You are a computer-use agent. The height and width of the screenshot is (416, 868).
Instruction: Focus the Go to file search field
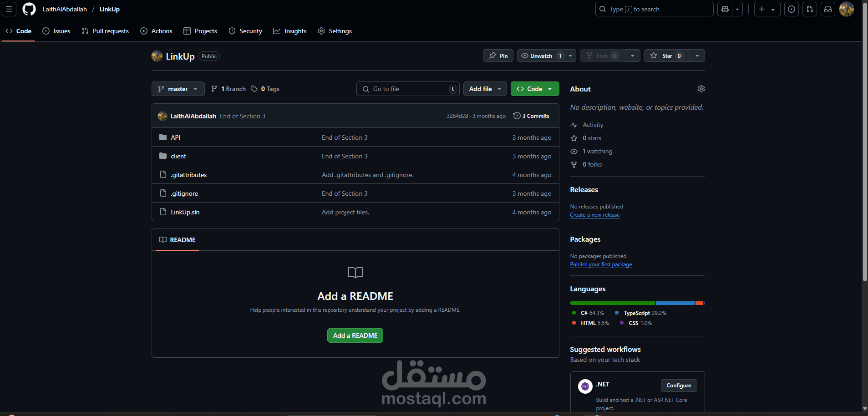pos(408,89)
